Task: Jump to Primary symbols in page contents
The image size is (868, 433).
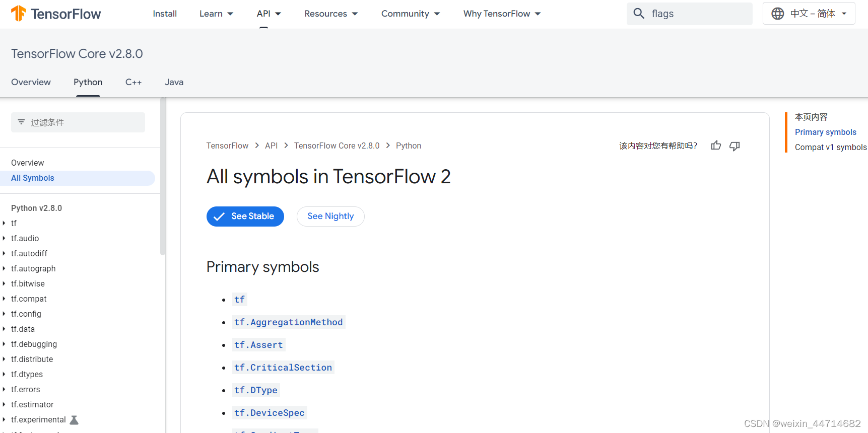Action: pos(826,132)
